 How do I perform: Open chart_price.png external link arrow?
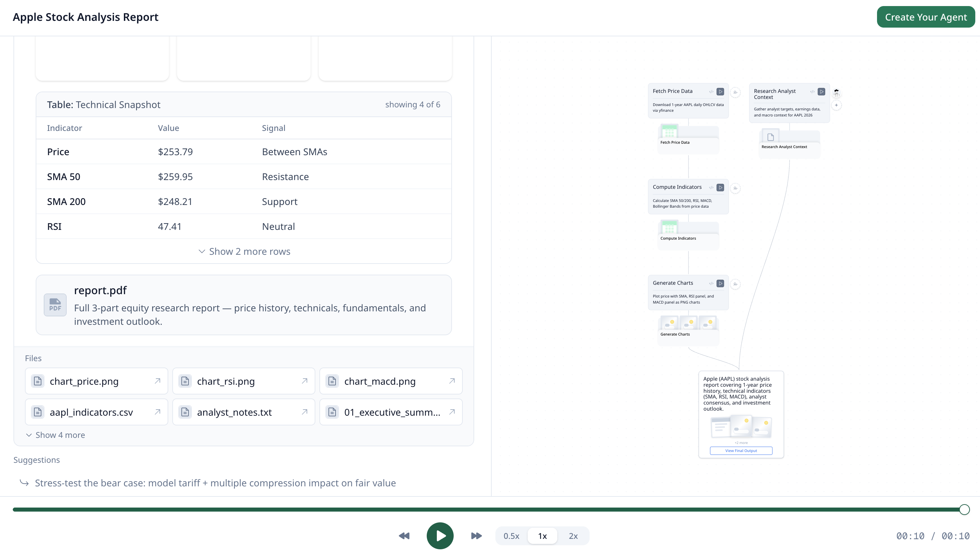tap(157, 381)
